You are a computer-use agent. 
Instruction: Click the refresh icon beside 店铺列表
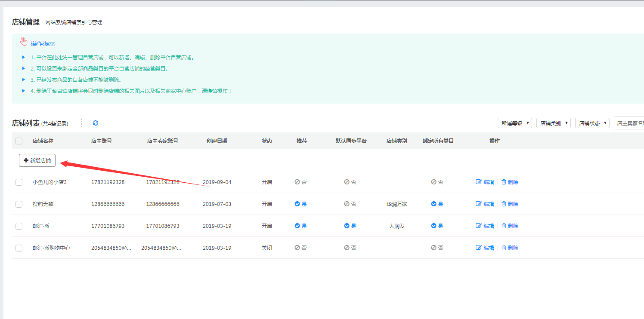(x=96, y=123)
